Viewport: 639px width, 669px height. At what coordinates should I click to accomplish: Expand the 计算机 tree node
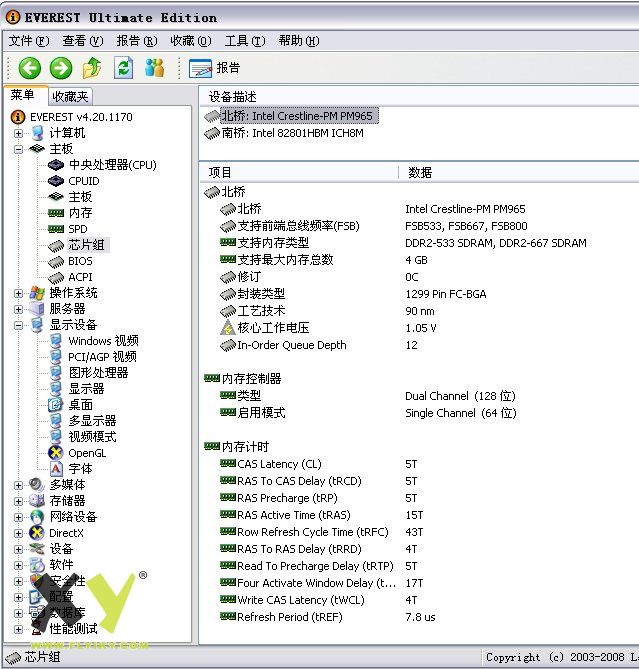(18, 133)
